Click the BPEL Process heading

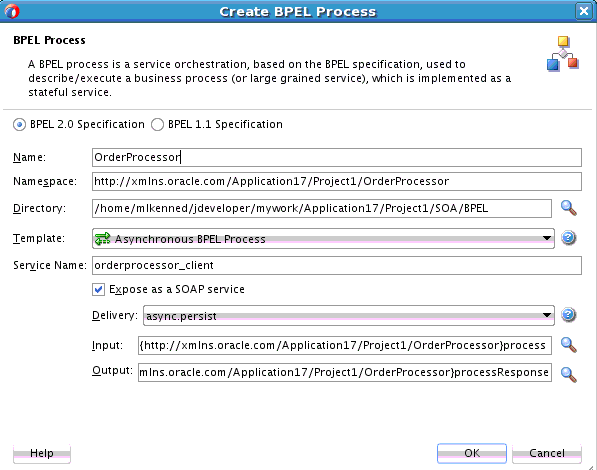49,40
